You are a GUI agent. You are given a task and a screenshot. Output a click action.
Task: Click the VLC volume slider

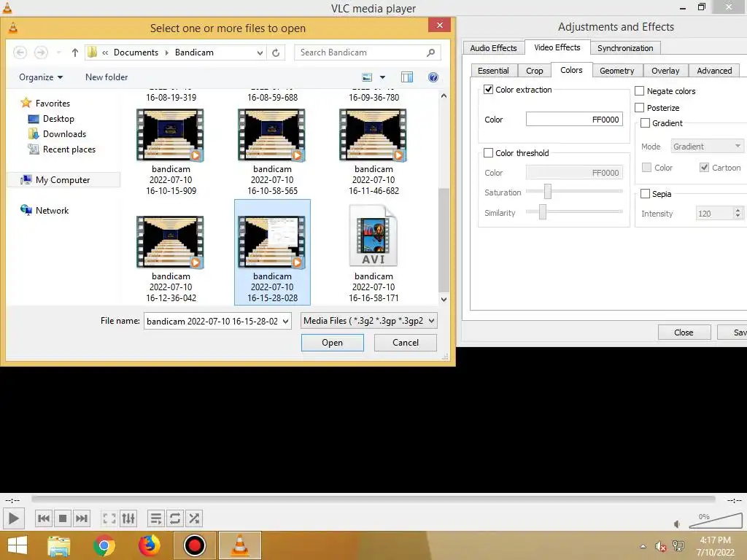(x=716, y=521)
